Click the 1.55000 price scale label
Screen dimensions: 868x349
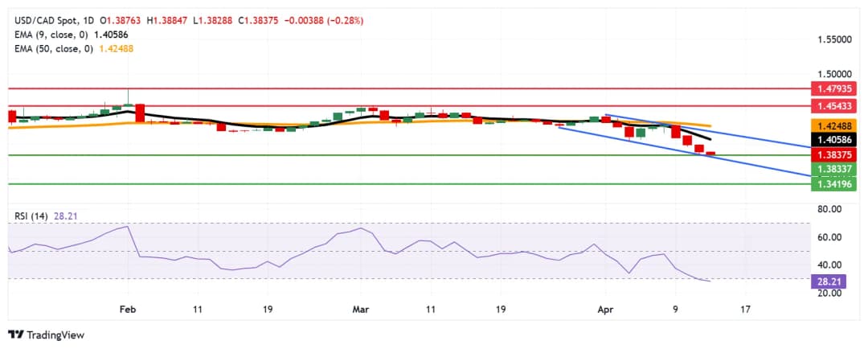pos(835,39)
